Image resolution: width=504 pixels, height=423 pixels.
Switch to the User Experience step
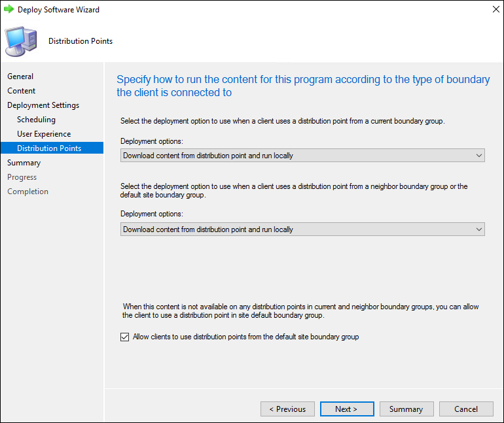coord(44,134)
